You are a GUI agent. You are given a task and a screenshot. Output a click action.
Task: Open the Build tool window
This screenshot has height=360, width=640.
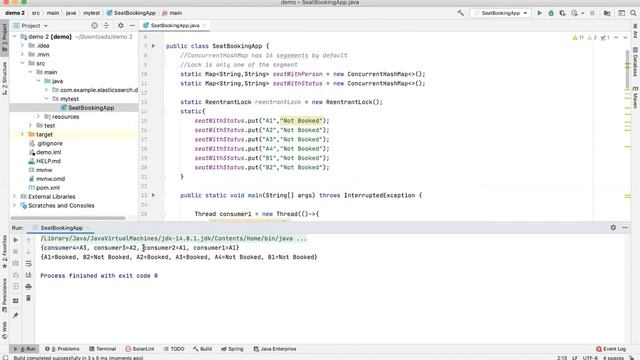[x=202, y=349]
